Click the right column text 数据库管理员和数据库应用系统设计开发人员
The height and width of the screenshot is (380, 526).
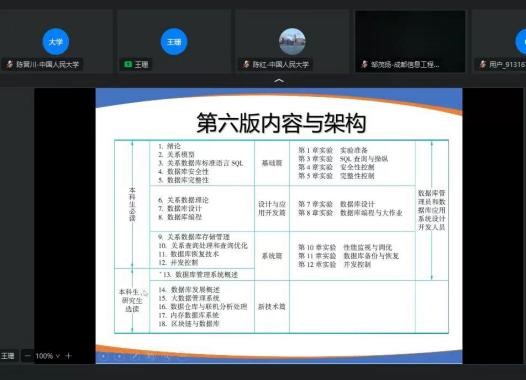[432, 210]
